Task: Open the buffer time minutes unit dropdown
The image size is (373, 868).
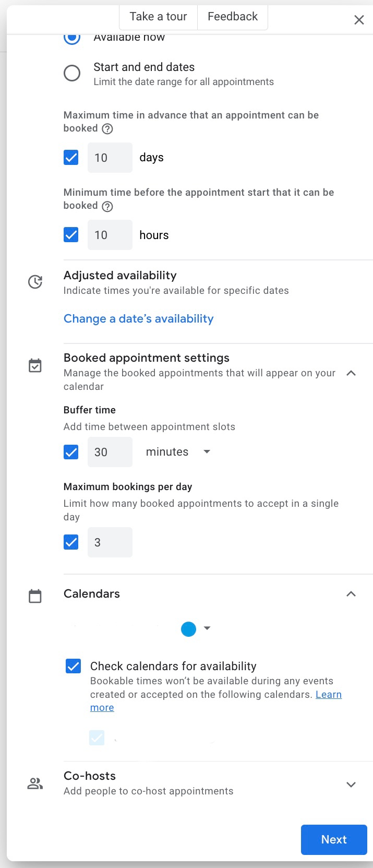Action: click(x=177, y=452)
